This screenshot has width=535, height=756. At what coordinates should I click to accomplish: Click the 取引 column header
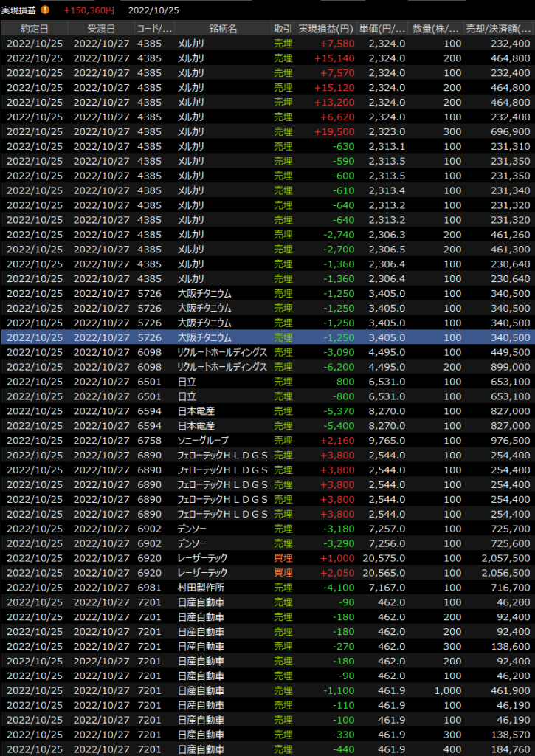283,28
